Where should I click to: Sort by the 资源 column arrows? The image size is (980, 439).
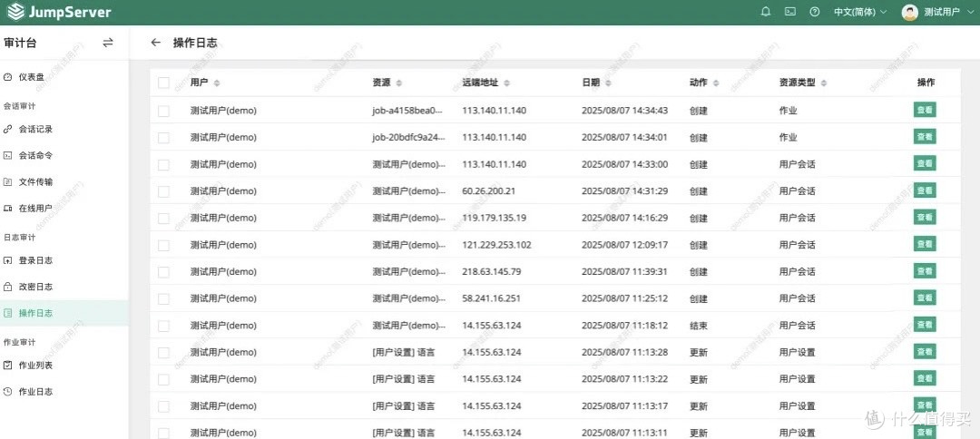[x=398, y=83]
